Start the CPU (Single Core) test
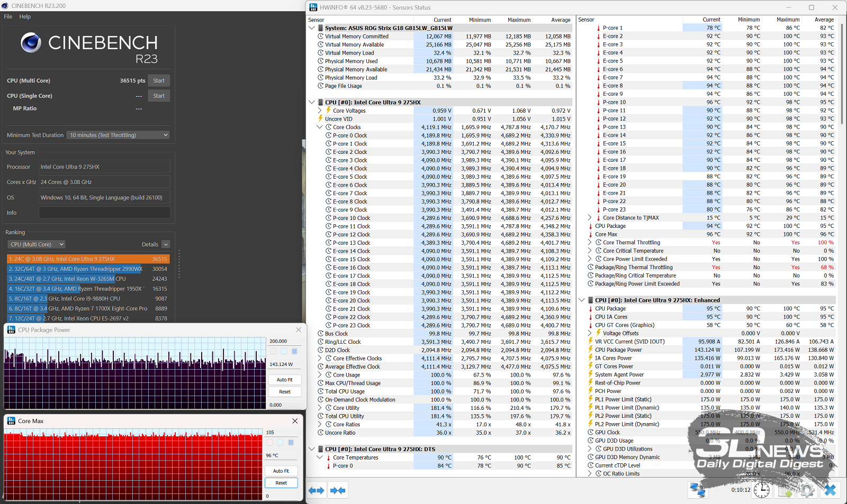847x504 pixels. coord(159,96)
